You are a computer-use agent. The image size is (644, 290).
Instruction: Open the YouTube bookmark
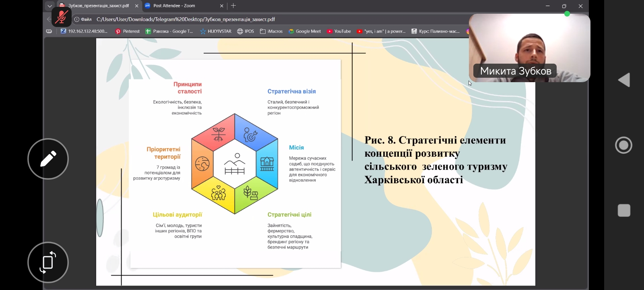point(339,31)
